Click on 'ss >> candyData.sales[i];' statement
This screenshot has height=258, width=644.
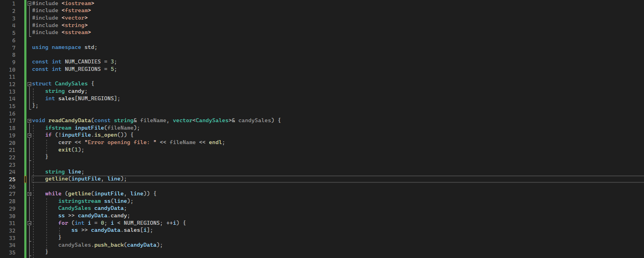[112, 230]
